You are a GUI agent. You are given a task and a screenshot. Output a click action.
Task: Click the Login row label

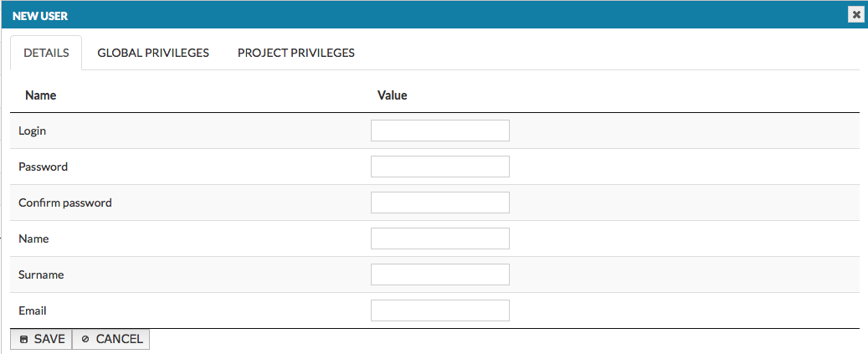click(32, 131)
